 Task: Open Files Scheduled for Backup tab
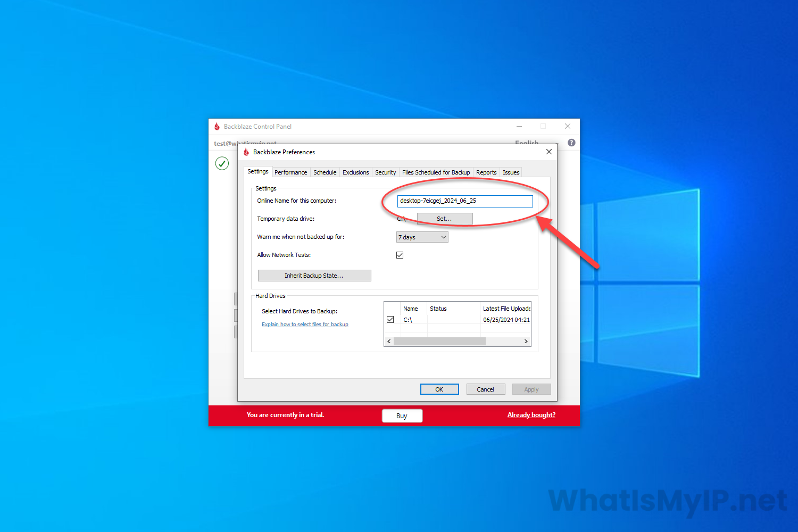pos(436,172)
